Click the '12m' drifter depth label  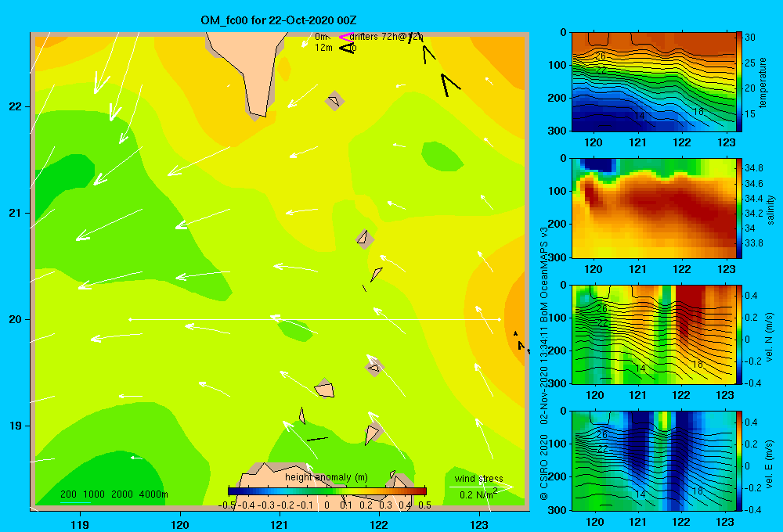[323, 48]
